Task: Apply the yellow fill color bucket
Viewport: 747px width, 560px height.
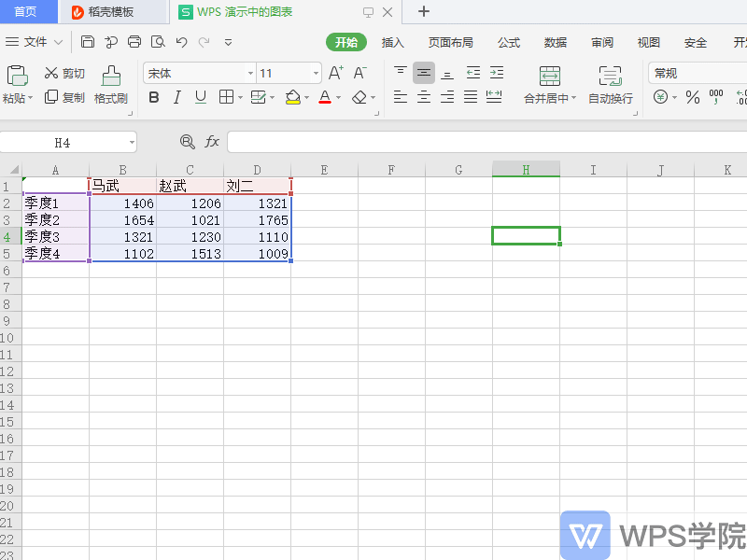Action: 292,97
